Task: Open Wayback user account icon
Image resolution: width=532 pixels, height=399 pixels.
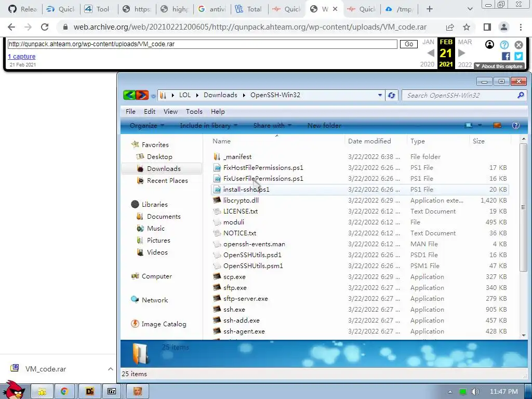Action: pyautogui.click(x=489, y=45)
